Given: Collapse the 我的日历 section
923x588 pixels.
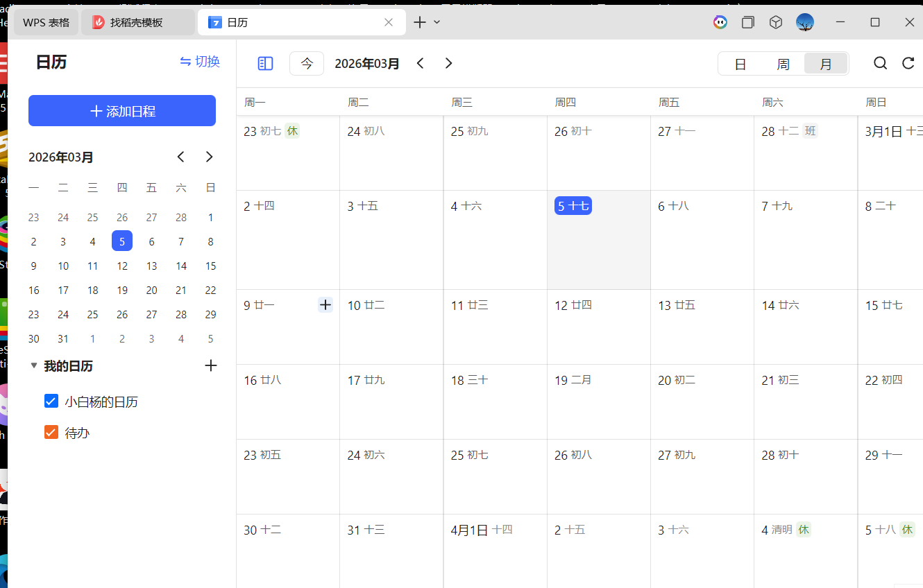Looking at the screenshot, I should pyautogui.click(x=33, y=365).
